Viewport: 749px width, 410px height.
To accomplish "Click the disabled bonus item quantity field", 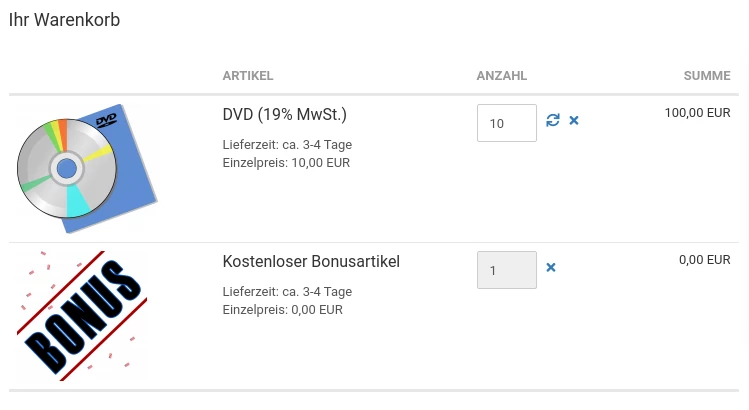I will point(507,270).
